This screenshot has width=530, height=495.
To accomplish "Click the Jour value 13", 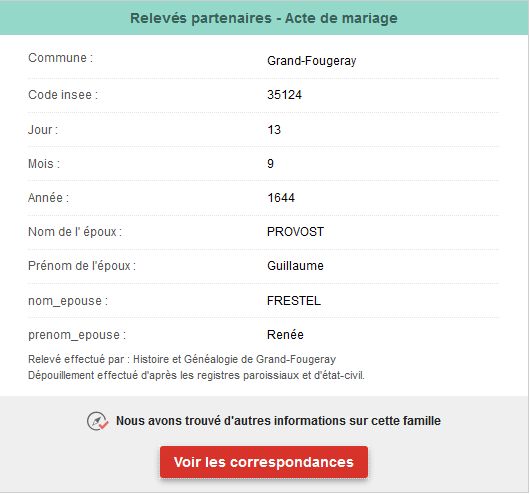I will [x=274, y=130].
